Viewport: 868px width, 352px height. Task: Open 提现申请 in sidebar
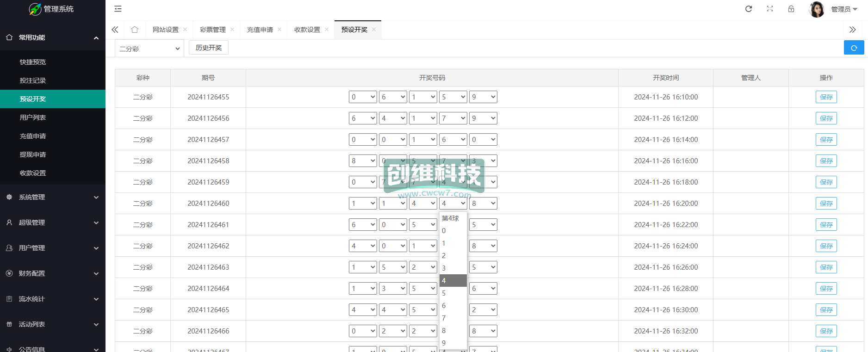pos(53,154)
